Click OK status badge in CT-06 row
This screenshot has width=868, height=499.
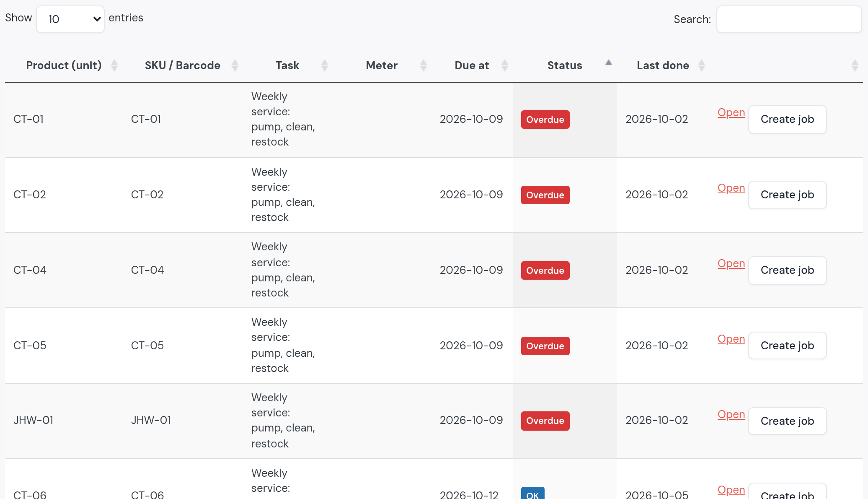click(532, 493)
